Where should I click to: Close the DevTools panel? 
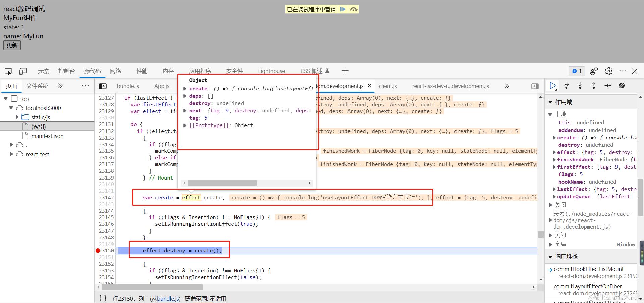(x=635, y=71)
